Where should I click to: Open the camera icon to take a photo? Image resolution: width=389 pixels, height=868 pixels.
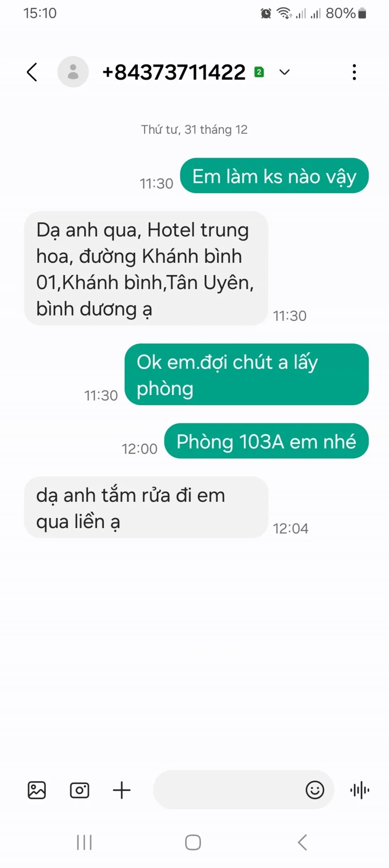point(79,790)
